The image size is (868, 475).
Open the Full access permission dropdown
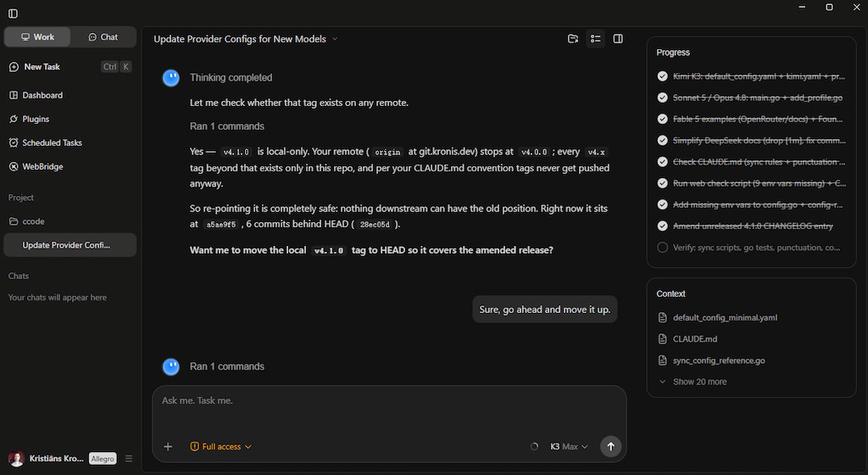[x=220, y=447]
